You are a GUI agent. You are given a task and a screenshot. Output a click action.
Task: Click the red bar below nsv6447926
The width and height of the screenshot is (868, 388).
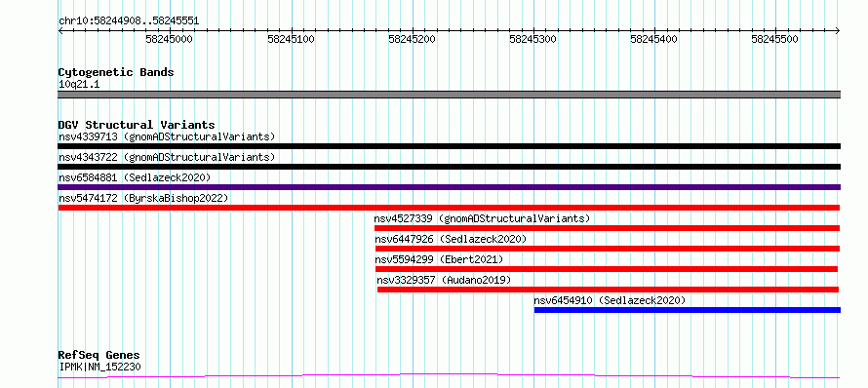(608, 249)
